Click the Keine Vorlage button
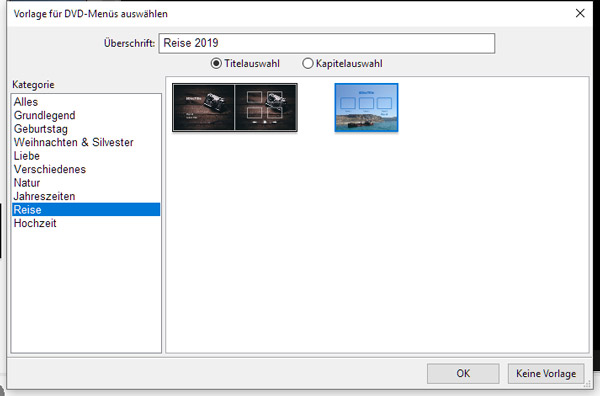 click(x=546, y=373)
